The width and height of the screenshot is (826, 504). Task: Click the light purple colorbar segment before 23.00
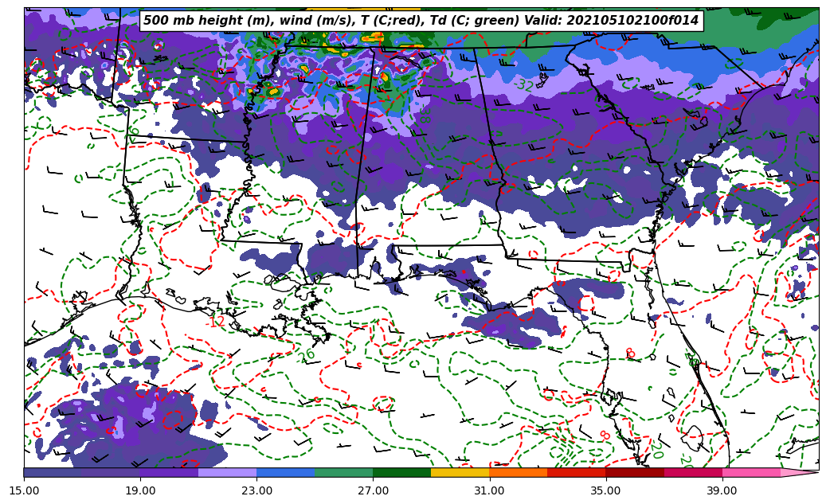tap(227, 472)
